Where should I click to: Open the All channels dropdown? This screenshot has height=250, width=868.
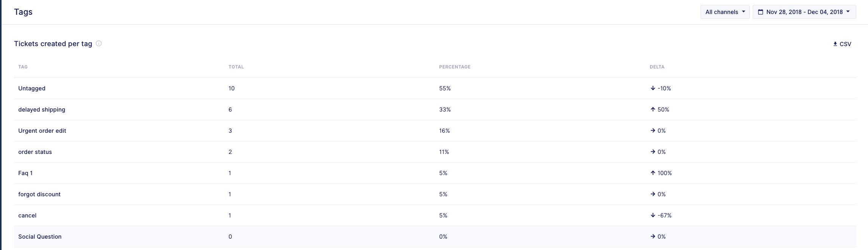point(725,12)
